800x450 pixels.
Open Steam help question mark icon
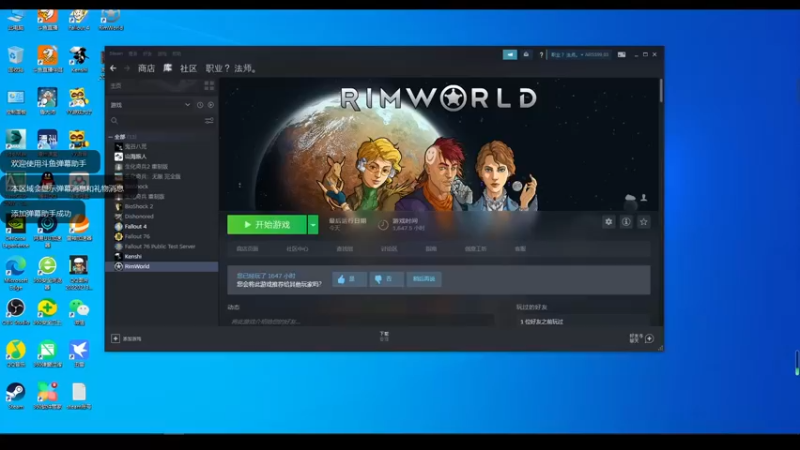point(541,55)
